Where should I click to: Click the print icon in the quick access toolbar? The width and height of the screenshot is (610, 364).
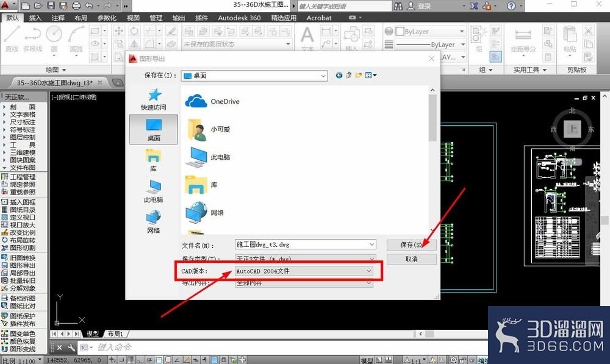76,5
